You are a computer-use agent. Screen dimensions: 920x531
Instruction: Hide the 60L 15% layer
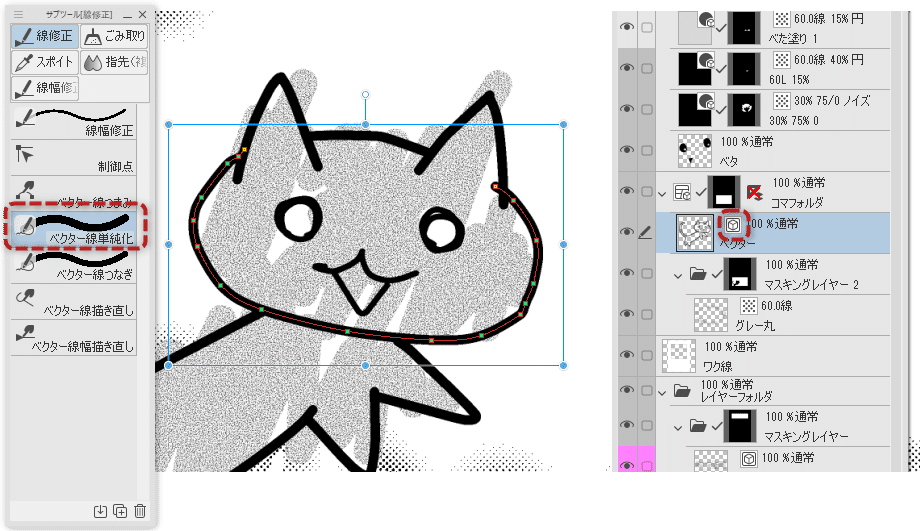coord(627,68)
